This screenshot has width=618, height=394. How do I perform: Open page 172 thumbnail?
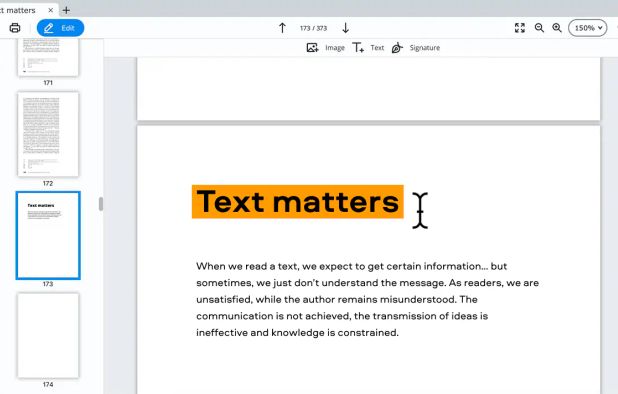(x=48, y=134)
